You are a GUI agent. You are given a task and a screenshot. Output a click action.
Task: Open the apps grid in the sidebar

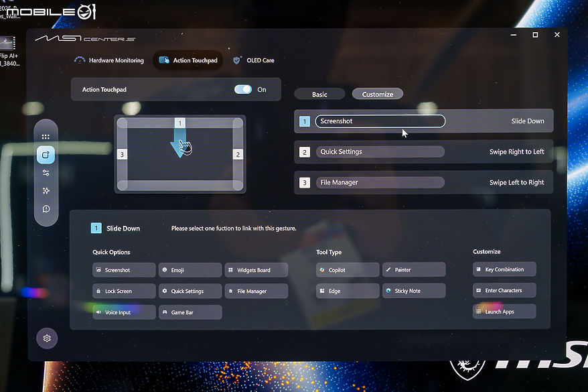46,137
